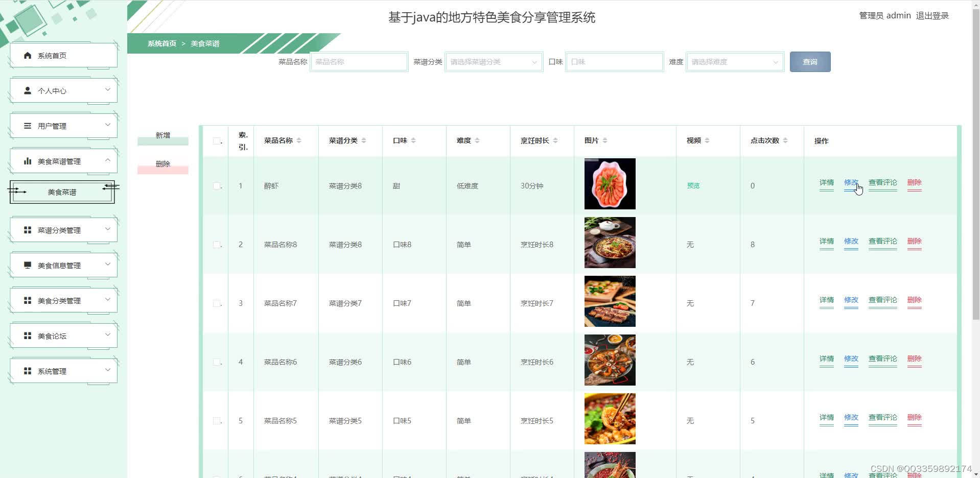Select 美食菜谱 submenu item
The height and width of the screenshot is (478, 980).
62,192
